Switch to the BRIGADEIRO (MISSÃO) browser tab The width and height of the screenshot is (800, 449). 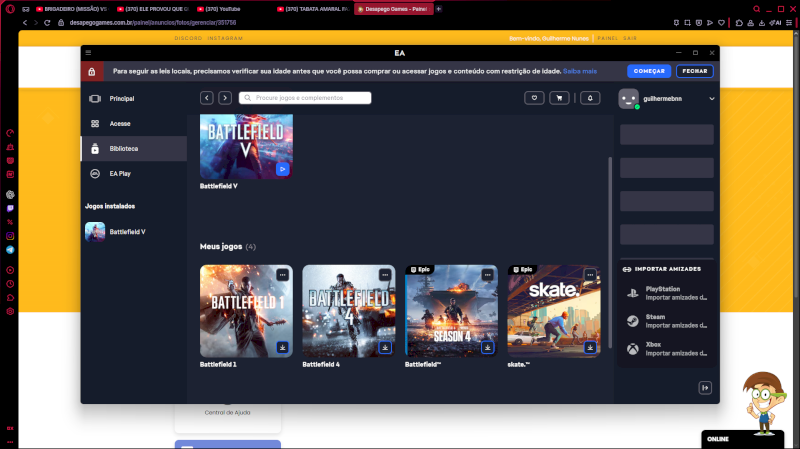[72, 9]
